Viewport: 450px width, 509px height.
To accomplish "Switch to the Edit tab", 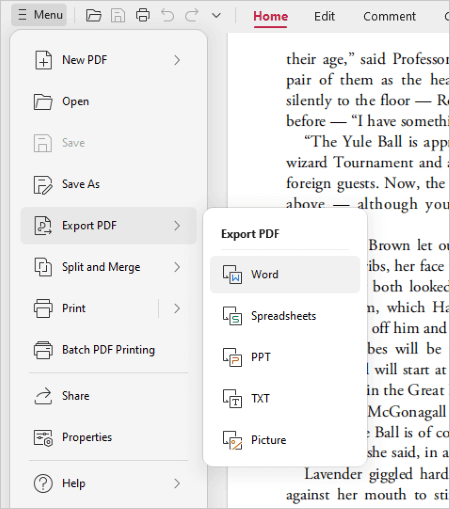I will (x=324, y=16).
